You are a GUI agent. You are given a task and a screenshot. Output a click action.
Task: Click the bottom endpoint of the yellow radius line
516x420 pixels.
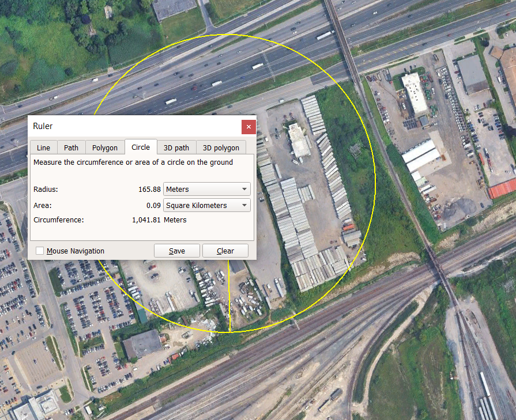click(x=230, y=332)
